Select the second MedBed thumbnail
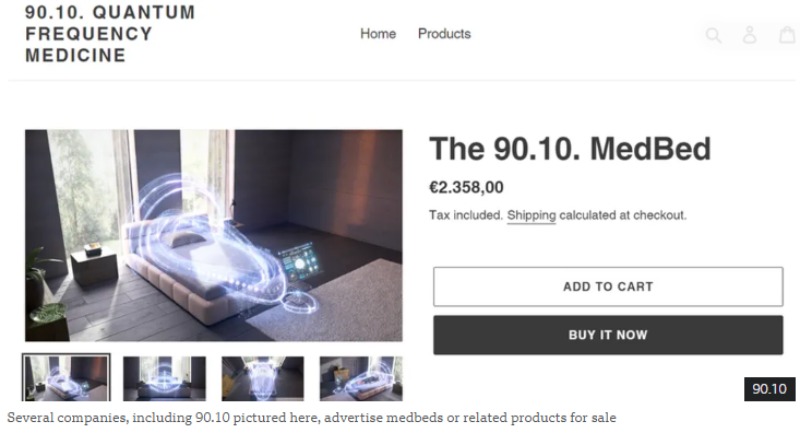The height and width of the screenshot is (433, 800). click(x=164, y=378)
